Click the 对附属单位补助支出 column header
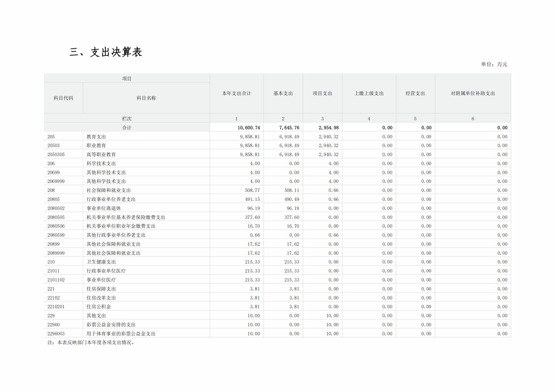This screenshot has height=392, width=555. (473, 93)
